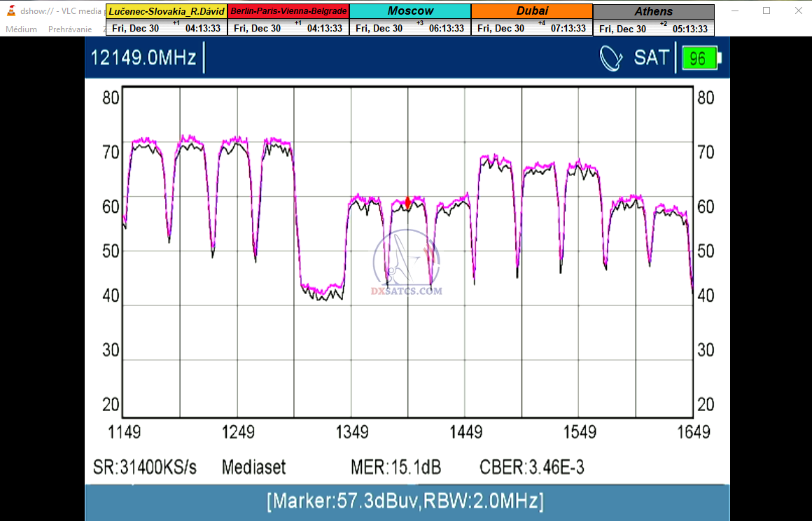The height and width of the screenshot is (521, 812).
Task: Click the SR:31400KS/s symbol rate readout
Action: click(145, 467)
